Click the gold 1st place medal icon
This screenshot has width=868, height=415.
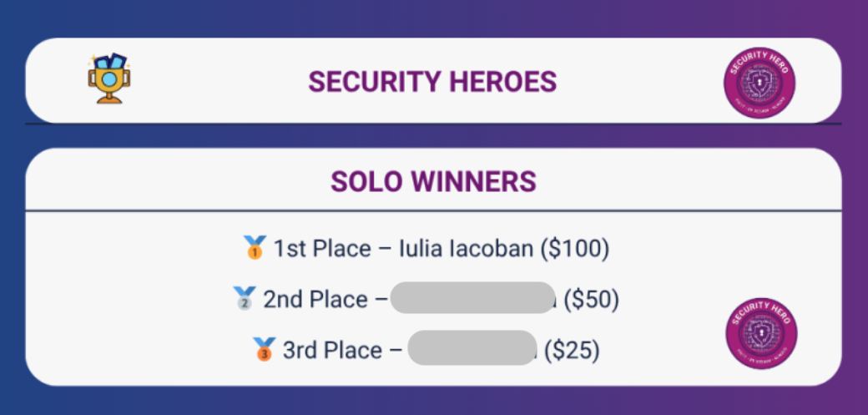coord(255,247)
